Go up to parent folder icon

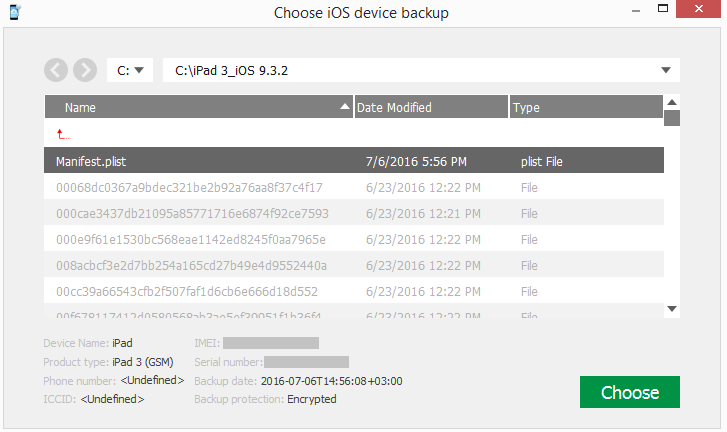64,134
